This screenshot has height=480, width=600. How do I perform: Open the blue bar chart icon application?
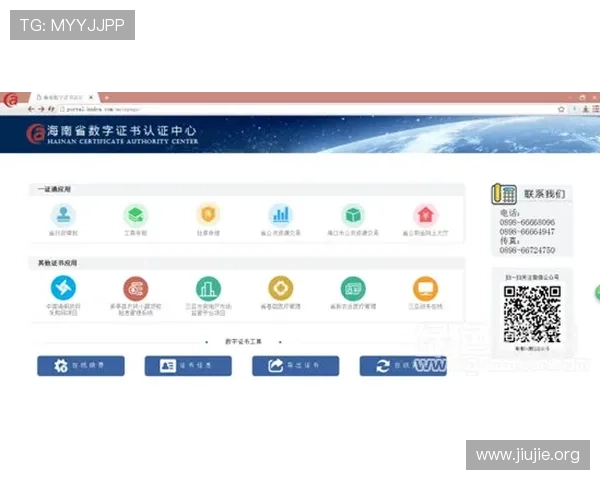pos(280,215)
